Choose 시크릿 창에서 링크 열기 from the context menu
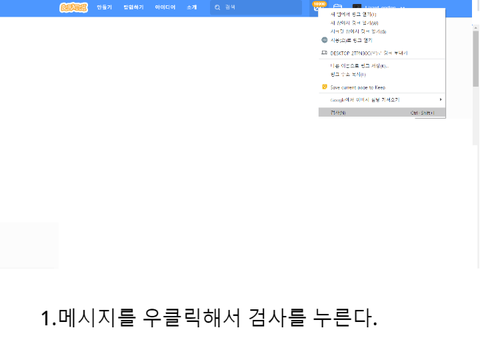This screenshot has height=360, width=480. [x=382, y=32]
